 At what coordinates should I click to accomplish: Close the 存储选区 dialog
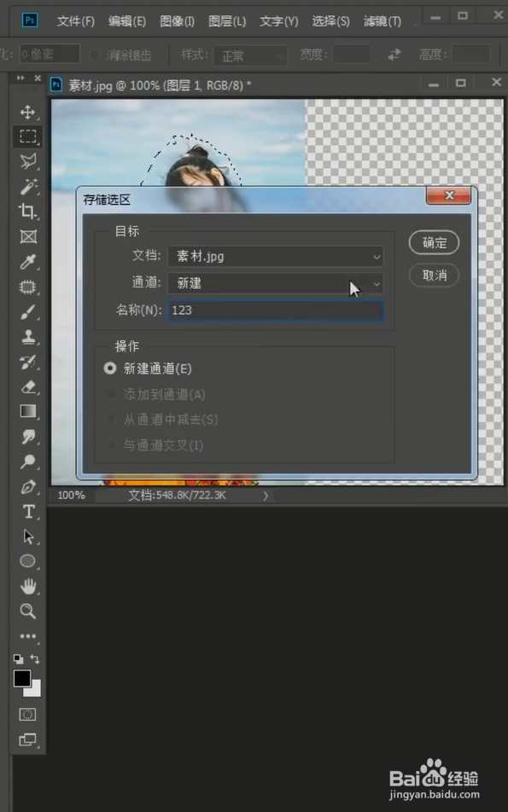(448, 195)
